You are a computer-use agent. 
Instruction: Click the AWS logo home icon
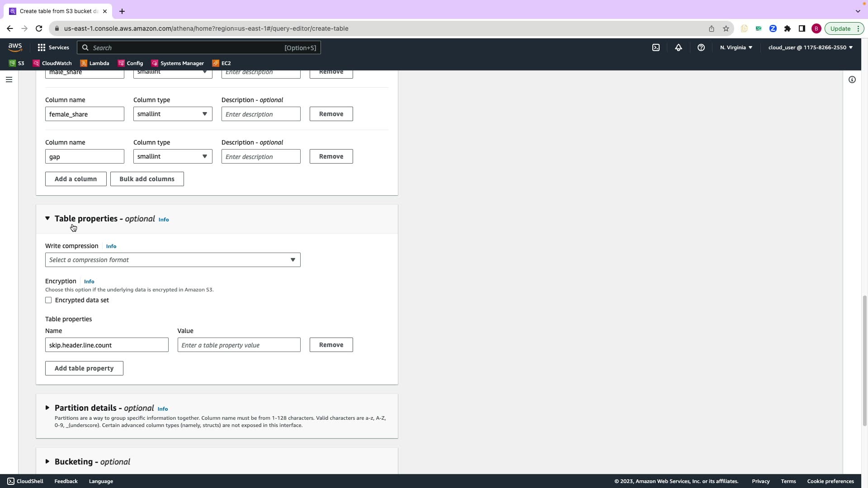click(15, 47)
